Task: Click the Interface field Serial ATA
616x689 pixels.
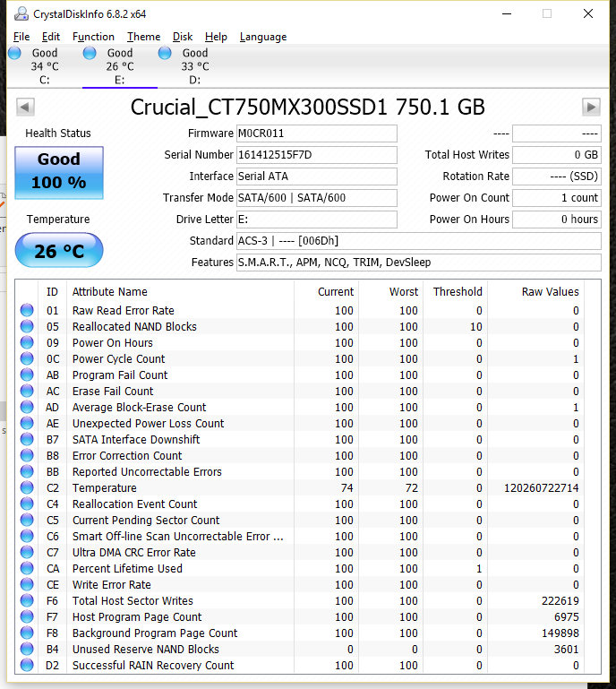Action: click(317, 177)
